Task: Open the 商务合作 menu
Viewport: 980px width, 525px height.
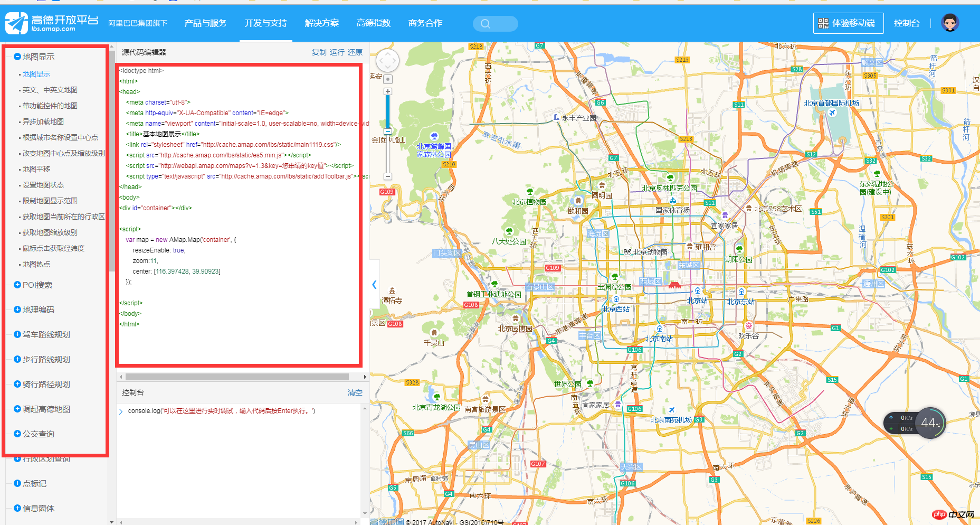Action: tap(425, 23)
